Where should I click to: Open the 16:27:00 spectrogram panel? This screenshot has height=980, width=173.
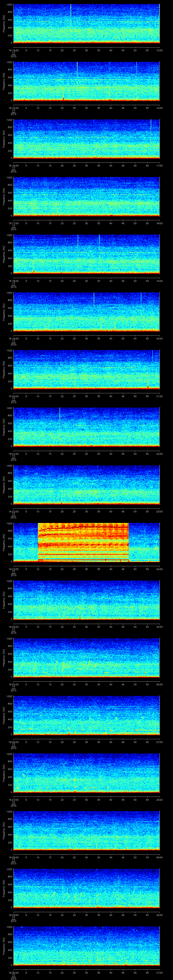pyautogui.click(x=86, y=773)
